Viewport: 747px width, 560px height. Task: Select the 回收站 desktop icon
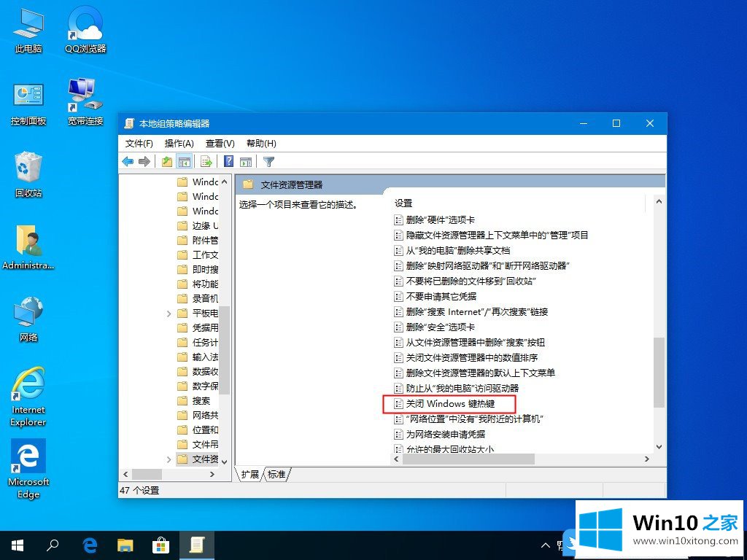[28, 175]
